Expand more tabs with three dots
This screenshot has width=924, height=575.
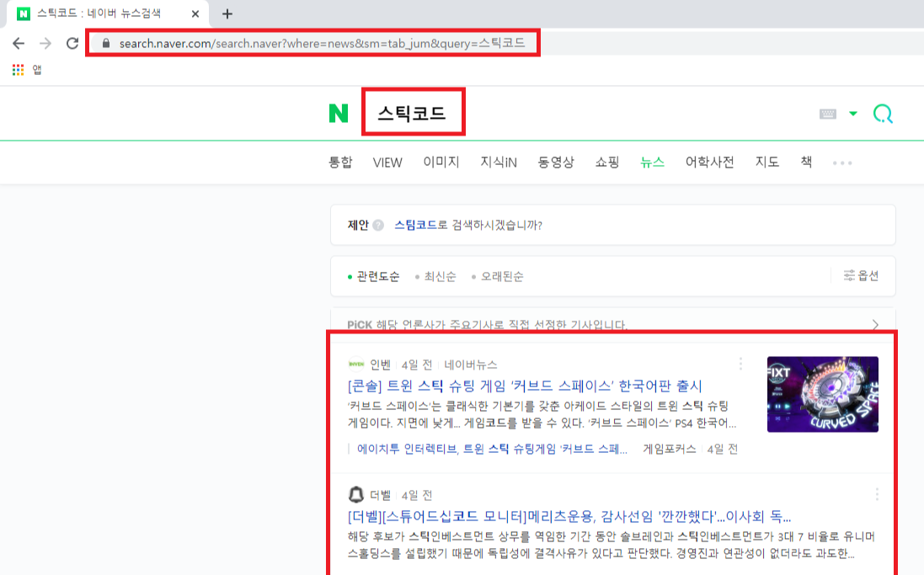842,162
